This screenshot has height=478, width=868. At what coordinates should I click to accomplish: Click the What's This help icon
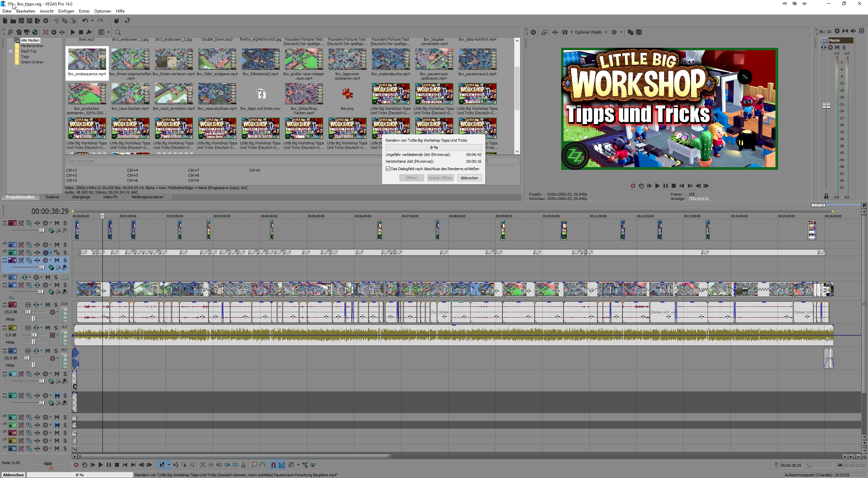tap(127, 21)
